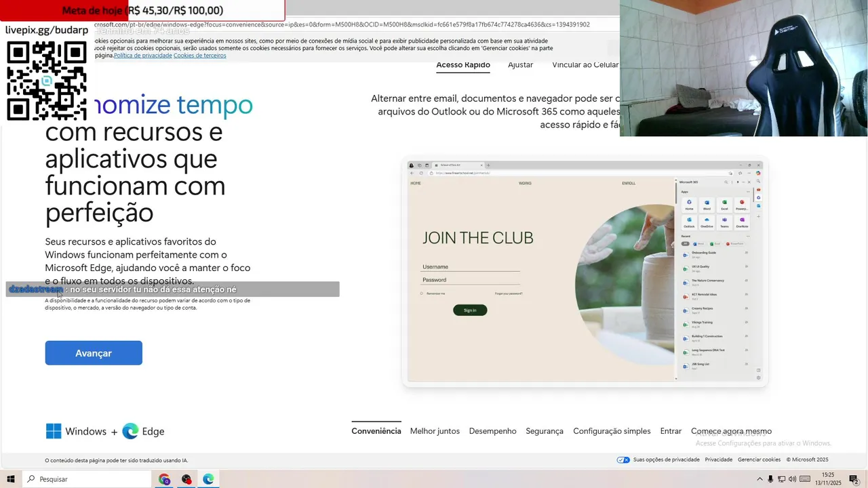Open Microsoft Edge from the taskbar
868x488 pixels.
point(208,479)
